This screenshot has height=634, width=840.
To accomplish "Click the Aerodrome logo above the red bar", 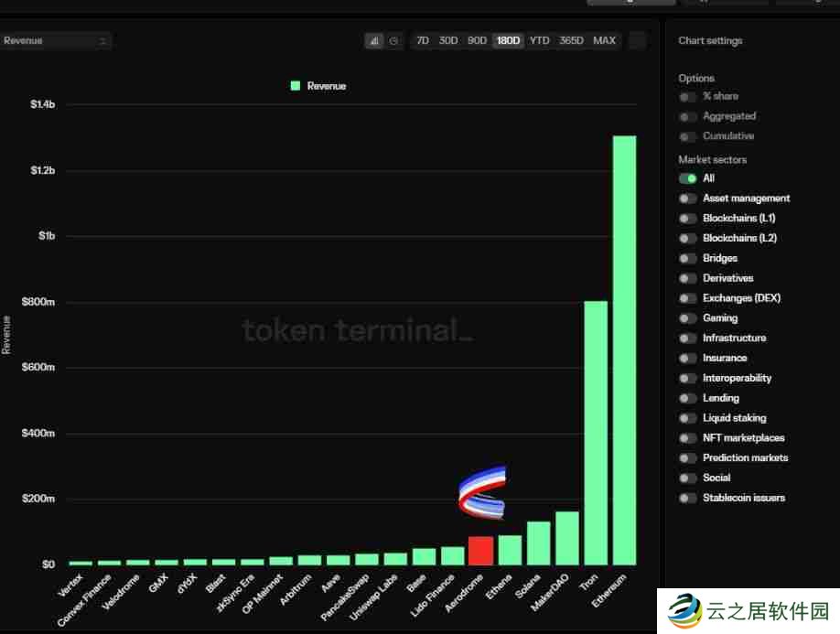I will pos(482,492).
